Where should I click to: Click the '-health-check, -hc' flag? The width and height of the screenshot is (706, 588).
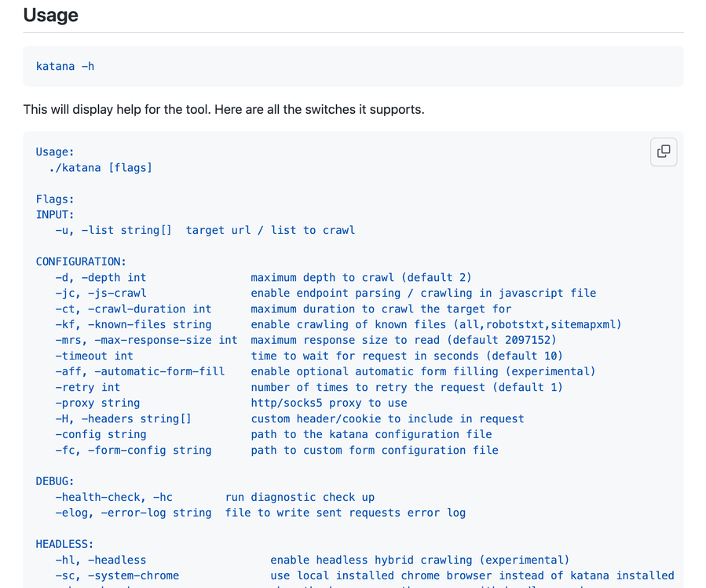(x=114, y=497)
